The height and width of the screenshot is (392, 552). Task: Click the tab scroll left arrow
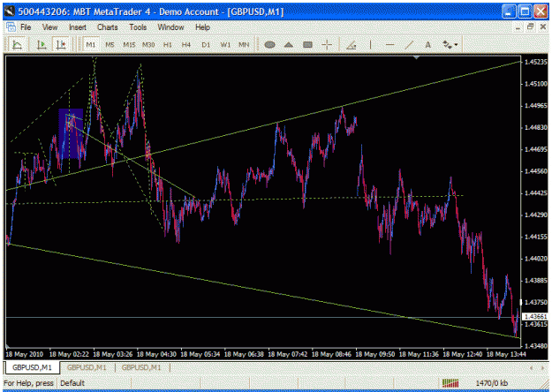point(532,367)
